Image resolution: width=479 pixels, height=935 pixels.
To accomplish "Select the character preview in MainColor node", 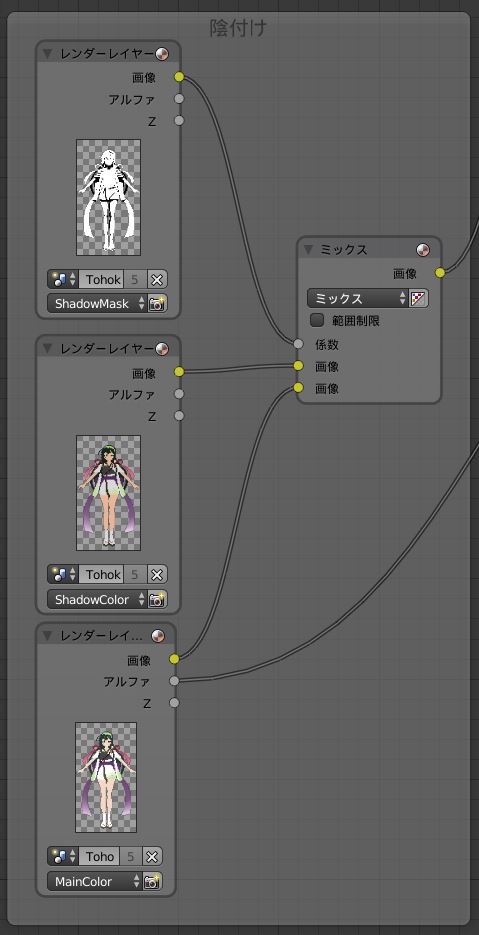I will pyautogui.click(x=106, y=777).
